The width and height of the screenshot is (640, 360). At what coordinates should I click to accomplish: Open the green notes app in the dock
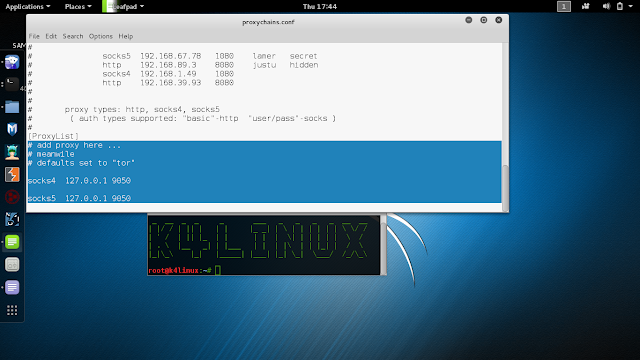pos(12,242)
